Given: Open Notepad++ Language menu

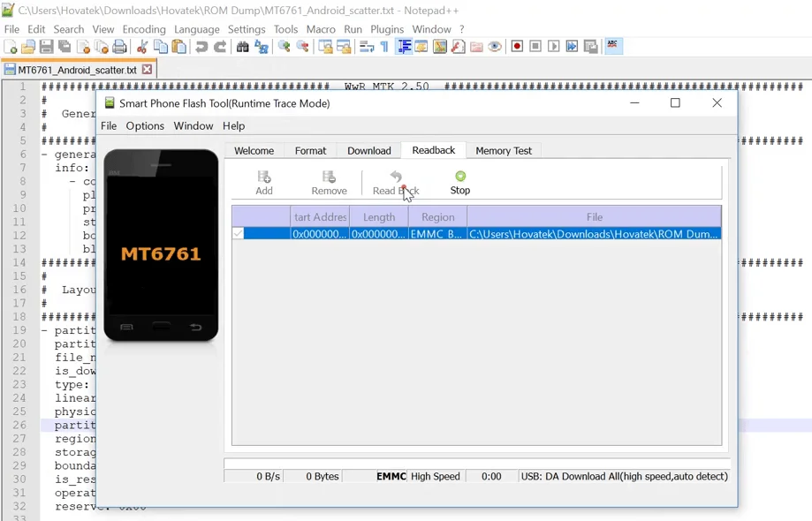Looking at the screenshot, I should click(197, 29).
